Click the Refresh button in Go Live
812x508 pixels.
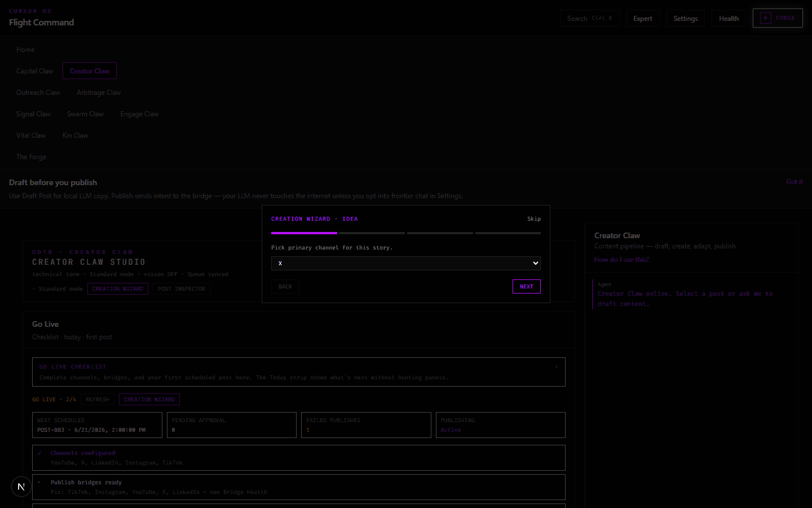[98, 400]
